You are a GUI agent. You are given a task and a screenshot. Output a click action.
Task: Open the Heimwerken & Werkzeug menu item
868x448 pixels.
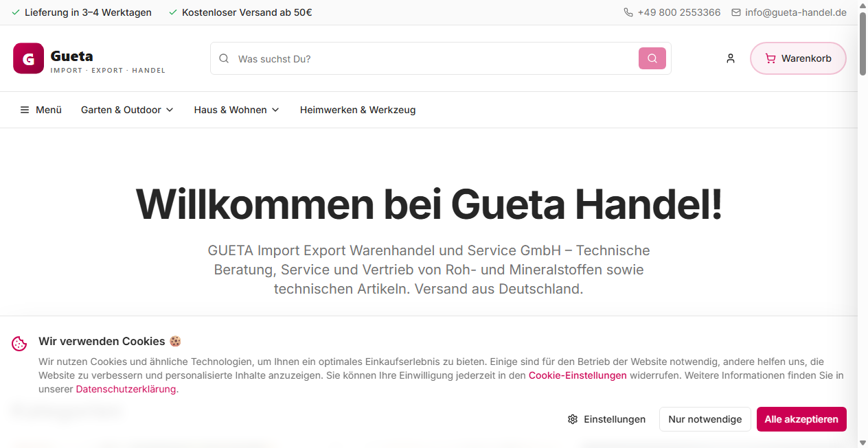358,109
